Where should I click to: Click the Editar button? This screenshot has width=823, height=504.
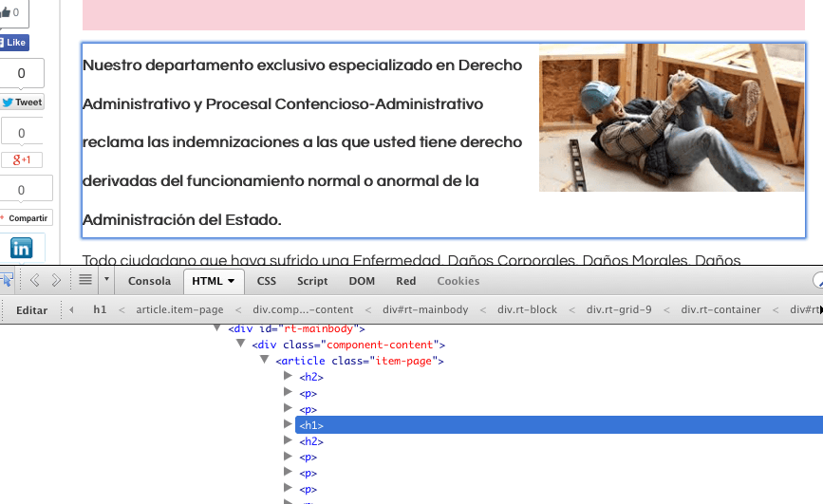click(x=32, y=310)
